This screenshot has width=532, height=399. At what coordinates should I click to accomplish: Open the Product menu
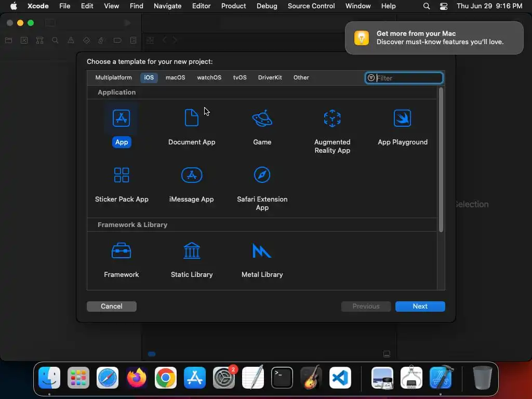(233, 6)
